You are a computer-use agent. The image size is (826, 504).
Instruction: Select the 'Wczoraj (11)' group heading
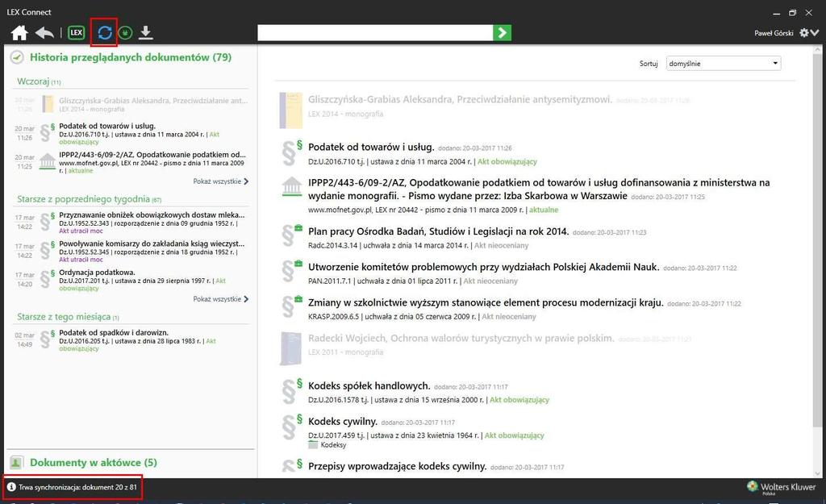click(x=39, y=81)
